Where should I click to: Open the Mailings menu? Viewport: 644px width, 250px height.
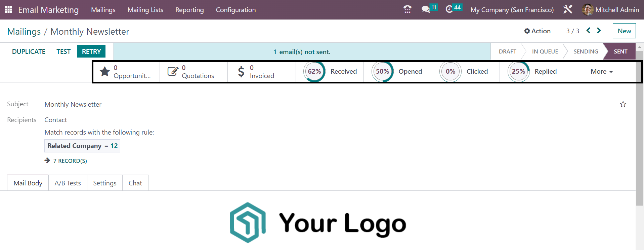click(x=103, y=10)
